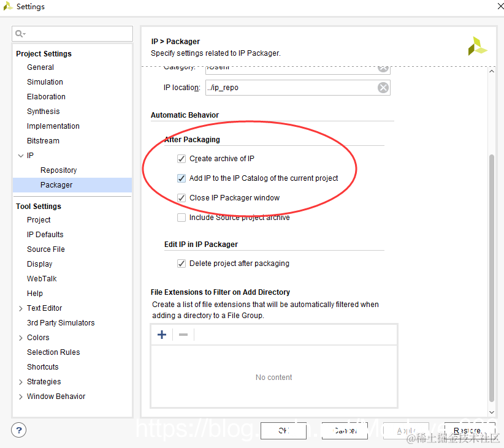Open WebTalk settings

tap(42, 279)
